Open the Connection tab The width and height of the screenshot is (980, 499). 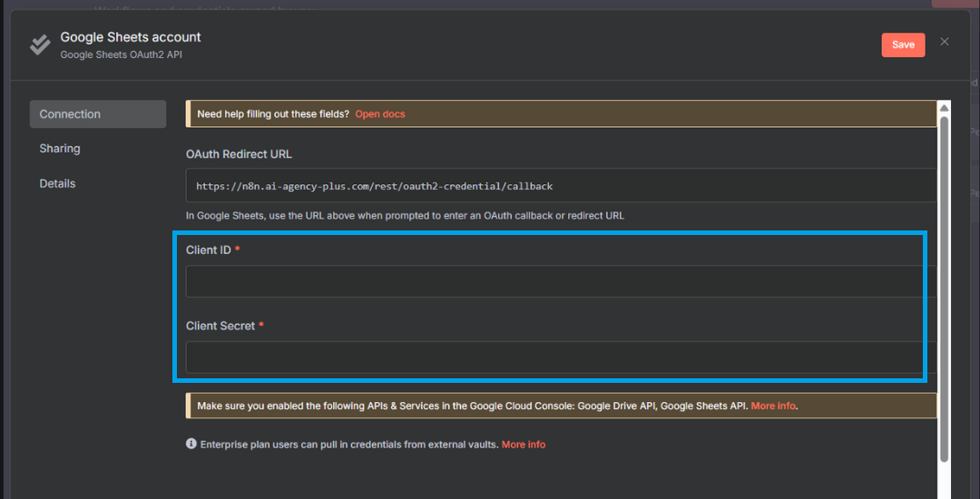(x=98, y=114)
